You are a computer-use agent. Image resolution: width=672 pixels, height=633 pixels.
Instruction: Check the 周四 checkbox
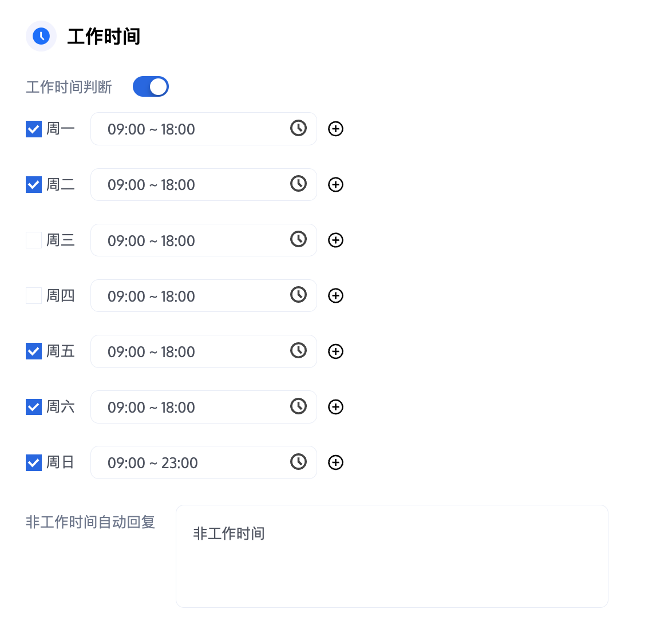point(34,295)
